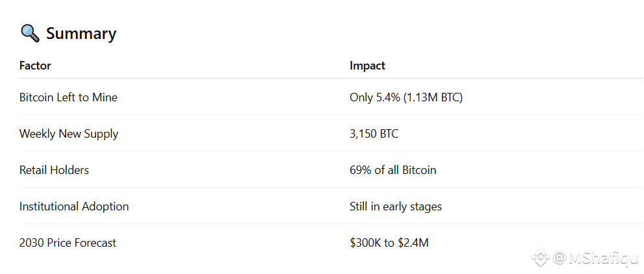Click the $300K to $2.4M value
The height and width of the screenshot is (274, 644).
pos(389,243)
